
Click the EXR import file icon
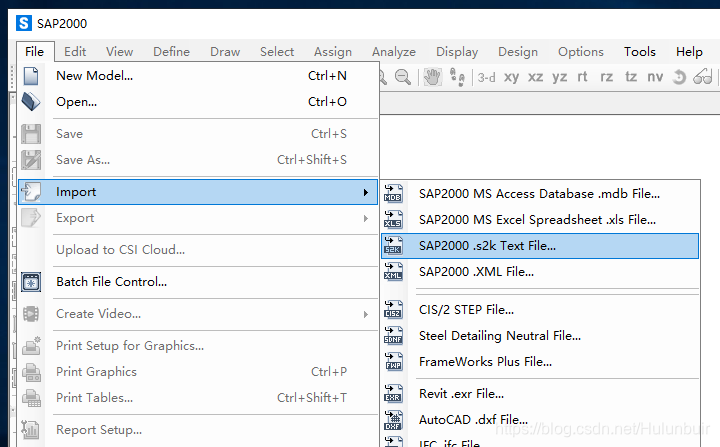click(393, 394)
